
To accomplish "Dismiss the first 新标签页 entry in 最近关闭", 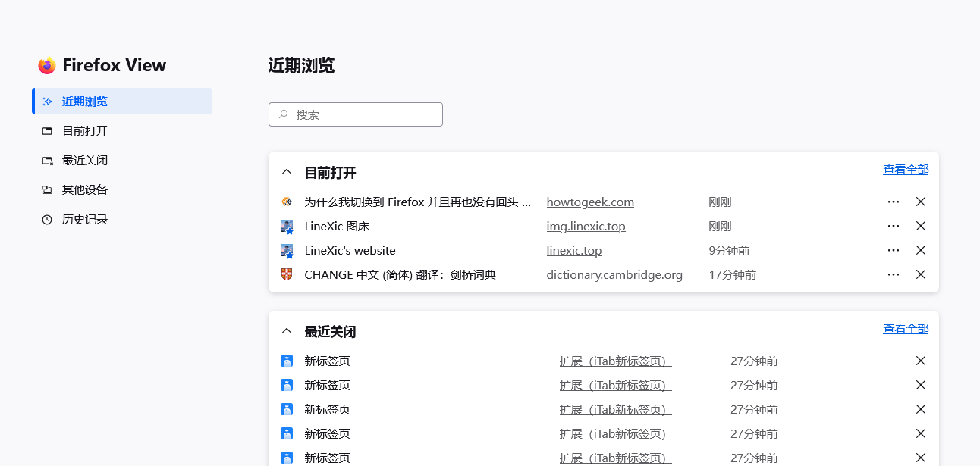I will [921, 361].
